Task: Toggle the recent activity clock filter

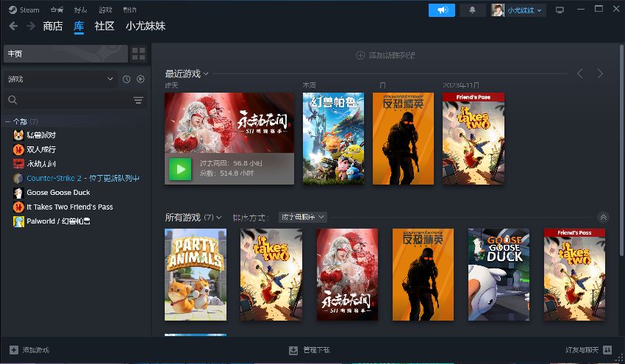Action: 126,79
